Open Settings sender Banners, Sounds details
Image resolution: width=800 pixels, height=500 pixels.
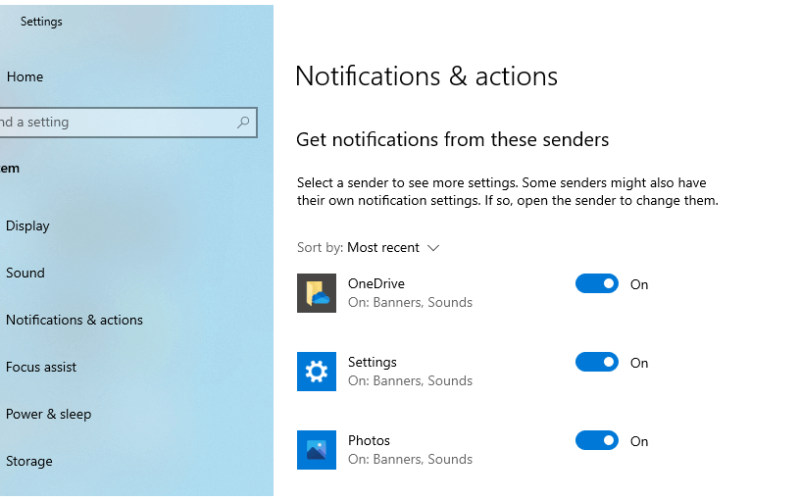(410, 381)
